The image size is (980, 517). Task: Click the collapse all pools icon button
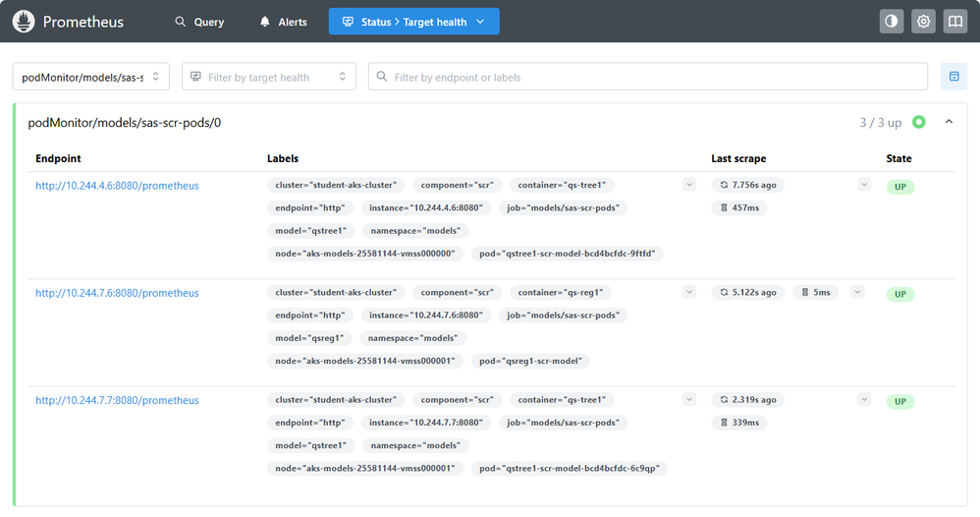[x=953, y=77]
